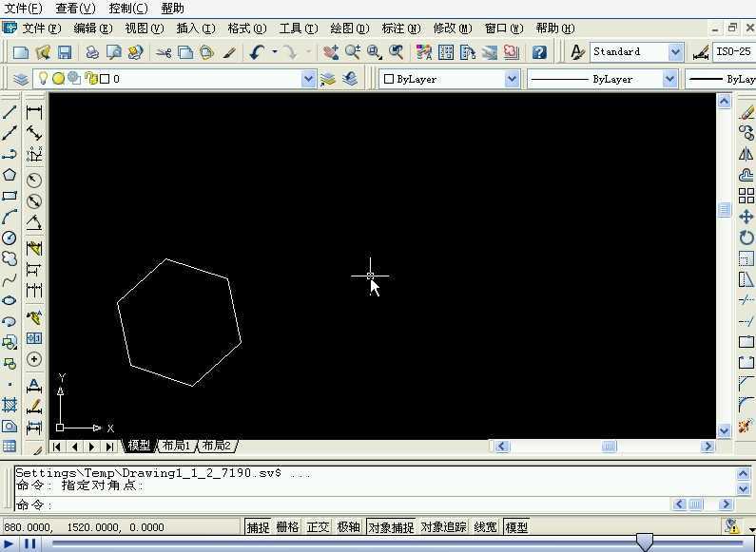Select the Spline curve tool
The height and width of the screenshot is (552, 756).
(10, 280)
